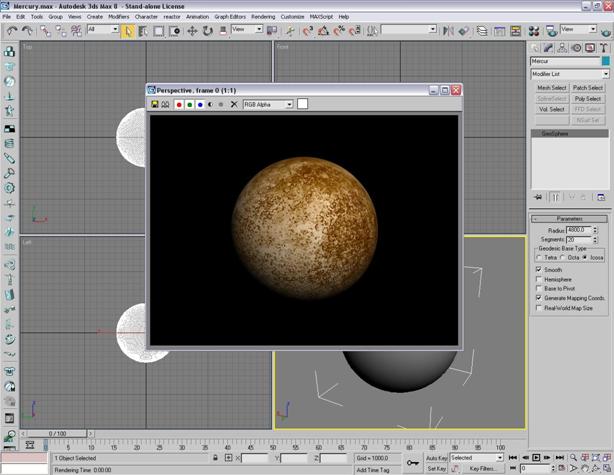Click the Undo arrow icon in main toolbar
Screen dimensions: 614x475
(11, 30)
